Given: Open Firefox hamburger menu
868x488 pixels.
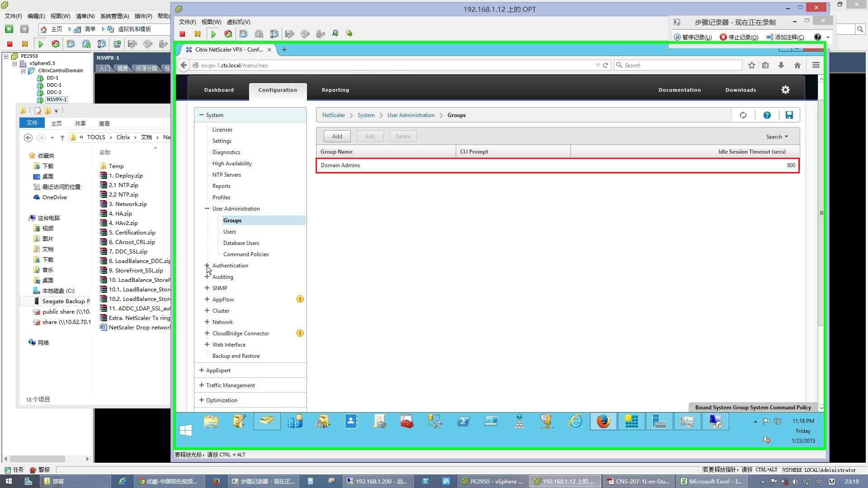Looking at the screenshot, I should click(x=816, y=65).
